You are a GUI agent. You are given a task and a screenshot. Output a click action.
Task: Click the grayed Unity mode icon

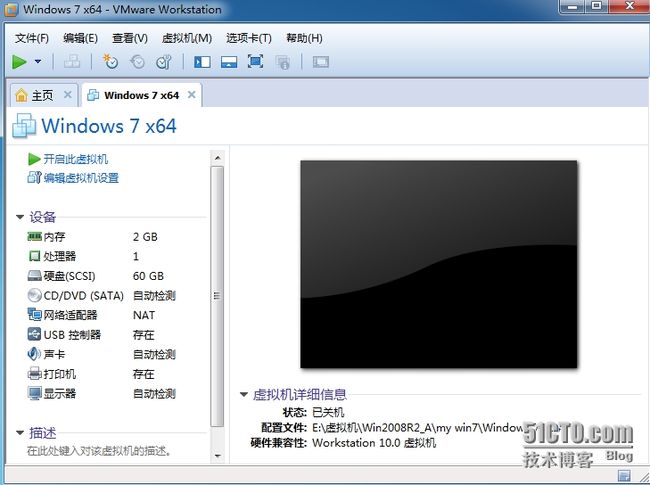coord(282,62)
